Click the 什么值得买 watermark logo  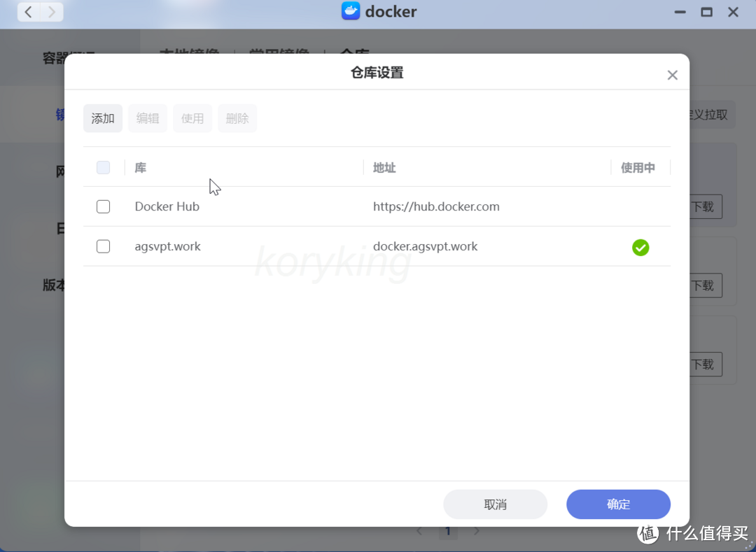click(x=646, y=534)
